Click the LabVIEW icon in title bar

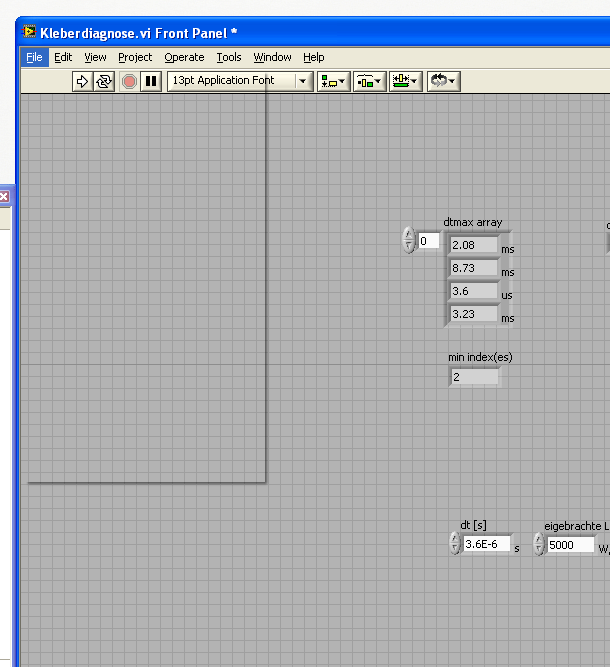[x=29, y=32]
